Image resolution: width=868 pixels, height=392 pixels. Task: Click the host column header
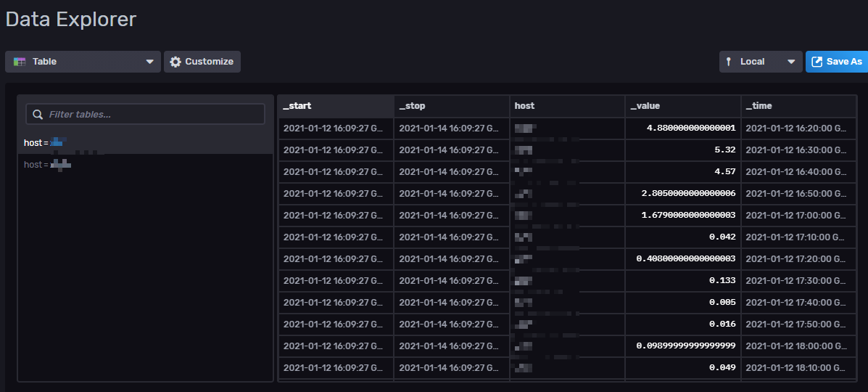(567, 106)
